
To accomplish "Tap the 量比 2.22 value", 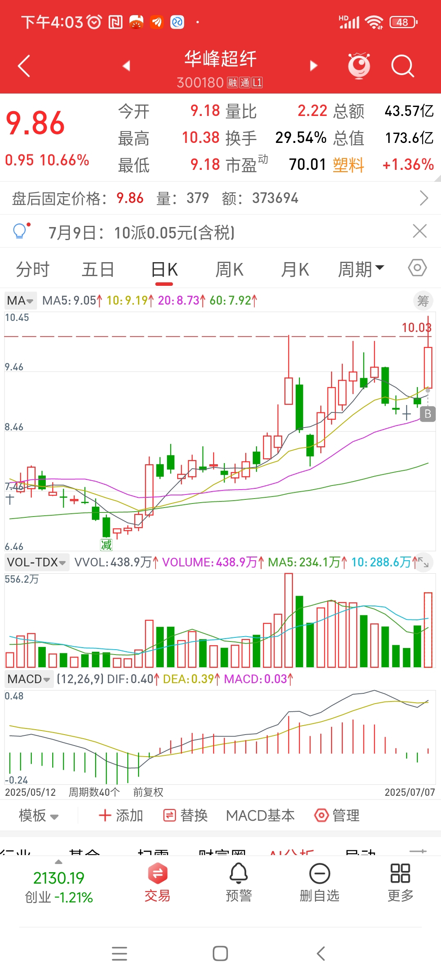I will tap(312, 111).
